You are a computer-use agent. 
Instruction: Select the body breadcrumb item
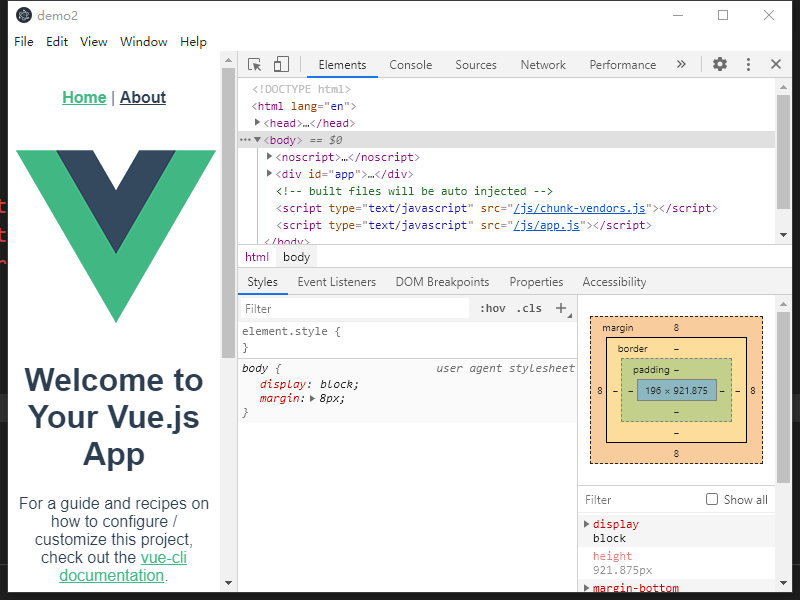(296, 257)
